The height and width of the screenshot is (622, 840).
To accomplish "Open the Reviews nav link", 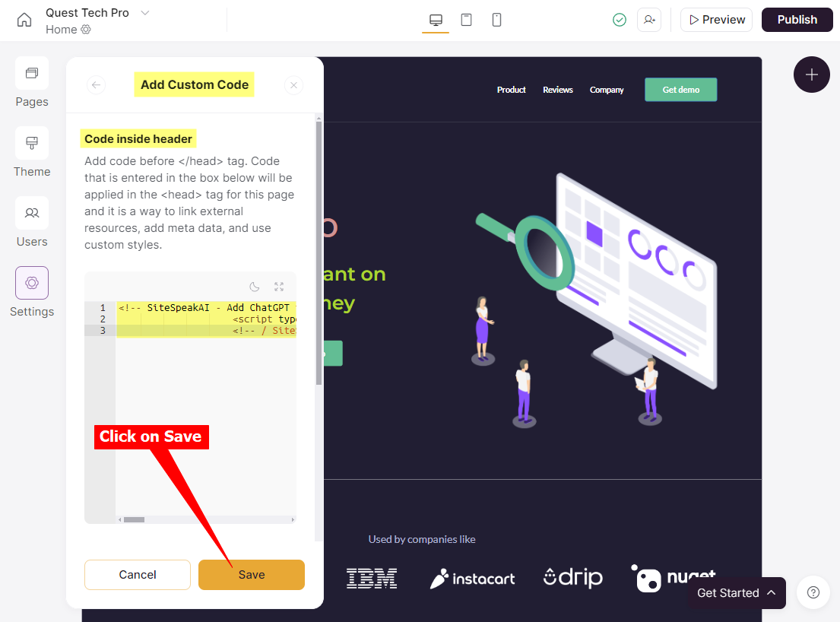I will point(558,90).
